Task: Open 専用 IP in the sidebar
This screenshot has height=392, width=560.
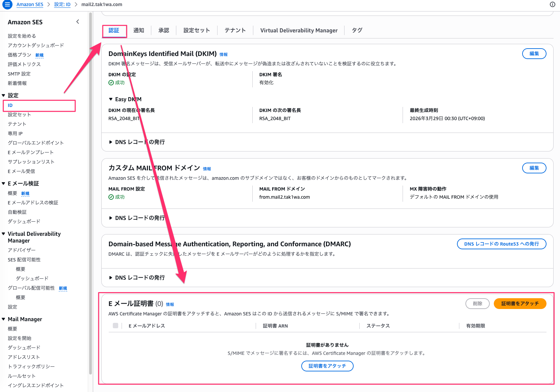Action: click(x=15, y=133)
